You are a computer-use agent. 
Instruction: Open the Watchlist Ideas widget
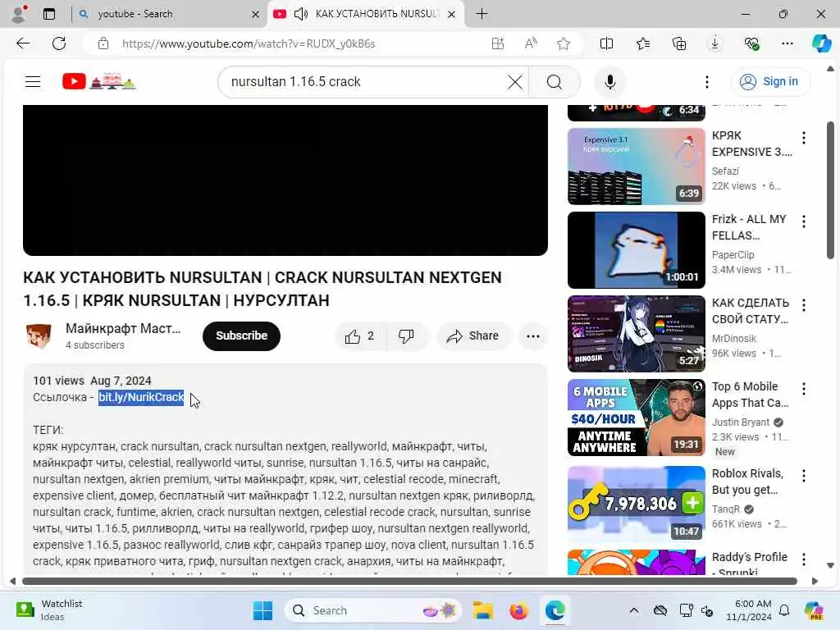point(49,610)
